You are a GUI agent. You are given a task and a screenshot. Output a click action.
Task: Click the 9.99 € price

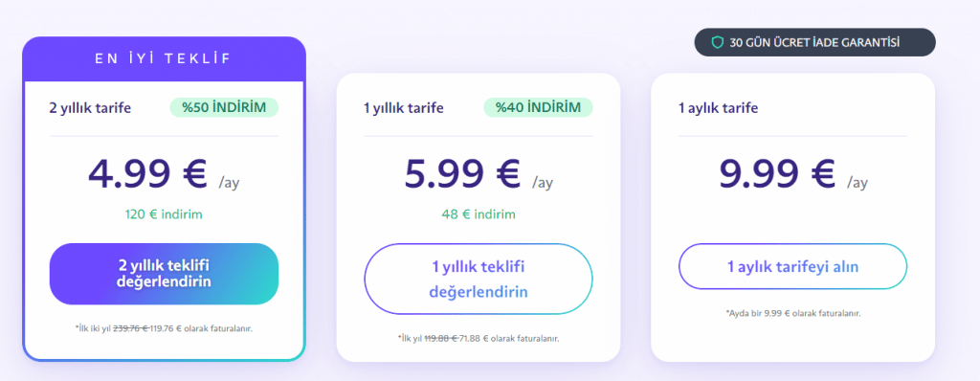[x=777, y=173]
